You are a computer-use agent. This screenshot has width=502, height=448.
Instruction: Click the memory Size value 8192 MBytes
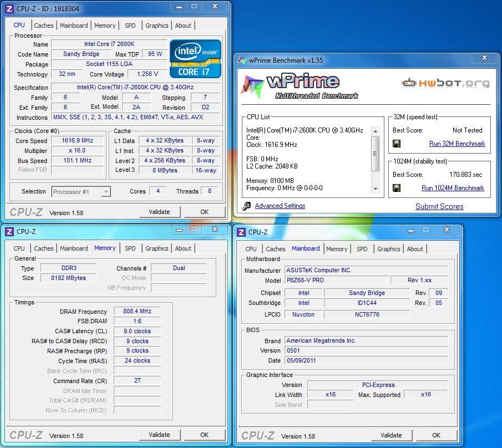coord(68,278)
